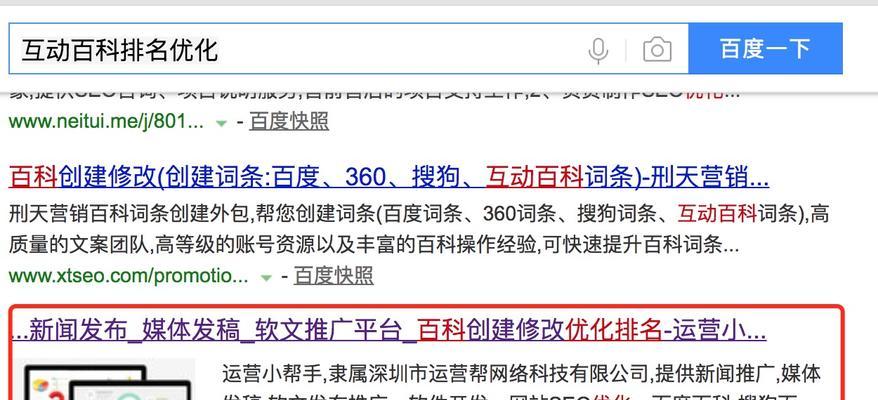878x400 pixels.
Task: Expand the dropdown arrow beside www.xtseo.com
Action: (x=267, y=277)
